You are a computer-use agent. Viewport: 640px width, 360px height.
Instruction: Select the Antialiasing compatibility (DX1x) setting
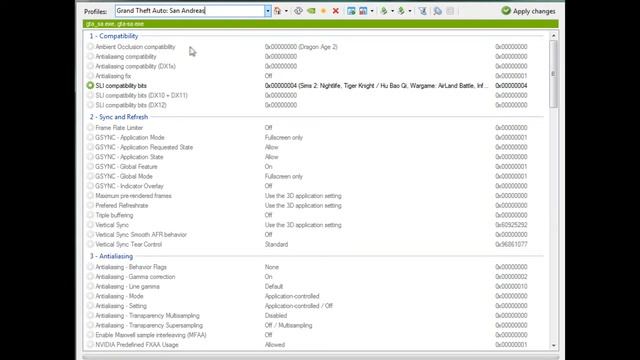coord(136,66)
